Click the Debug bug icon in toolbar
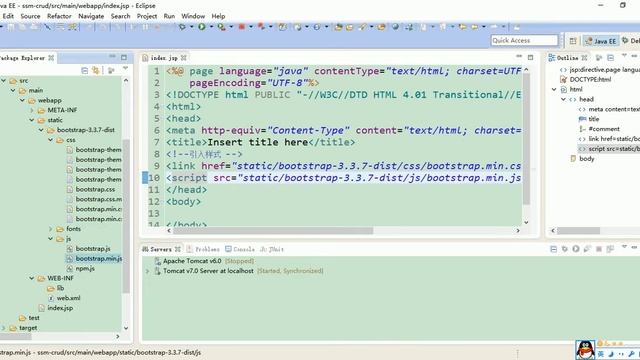 (x=182, y=27)
